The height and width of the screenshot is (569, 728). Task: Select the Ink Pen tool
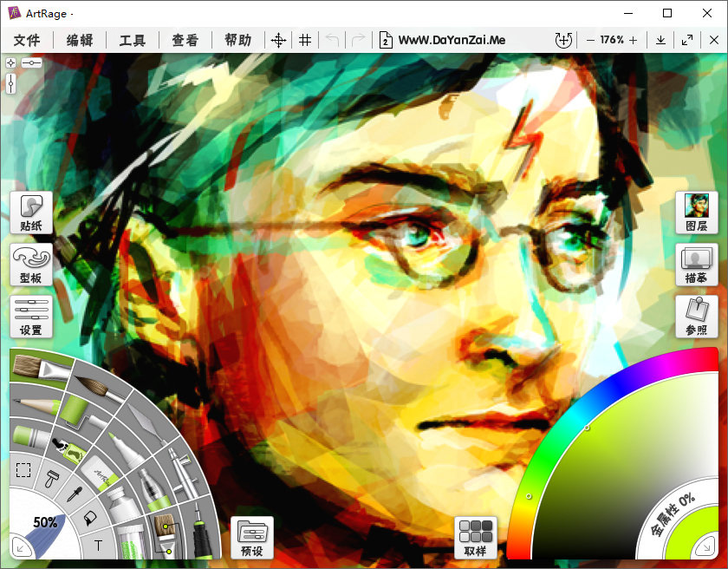click(x=203, y=532)
